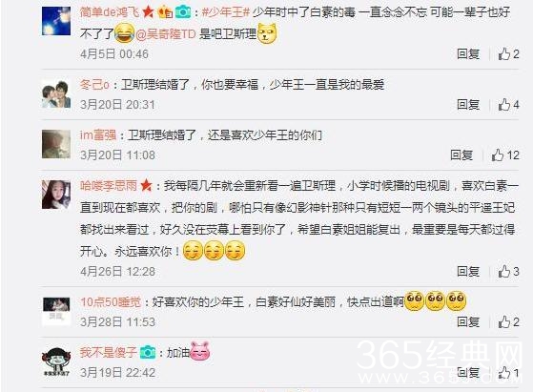Open the @吴奇隆TD mention
The image size is (533, 392).
166,34
